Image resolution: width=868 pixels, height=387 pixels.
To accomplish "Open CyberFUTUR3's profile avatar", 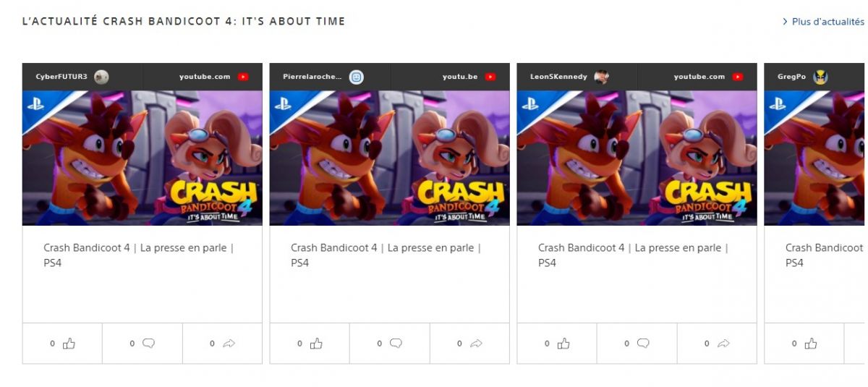I will [x=101, y=77].
